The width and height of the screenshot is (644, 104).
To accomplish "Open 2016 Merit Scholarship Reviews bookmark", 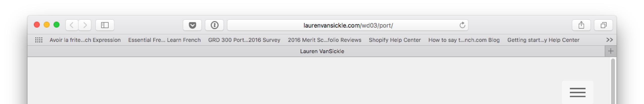I will (x=325, y=40).
